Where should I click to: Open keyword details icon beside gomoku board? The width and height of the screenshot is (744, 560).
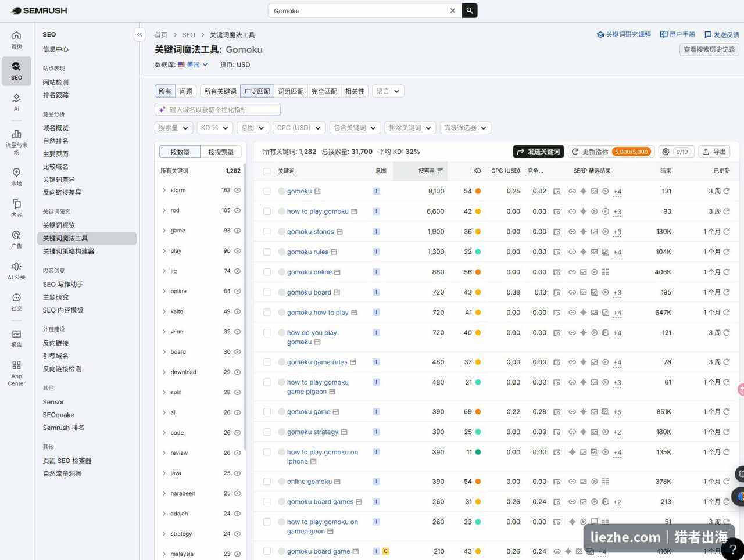pos(337,292)
